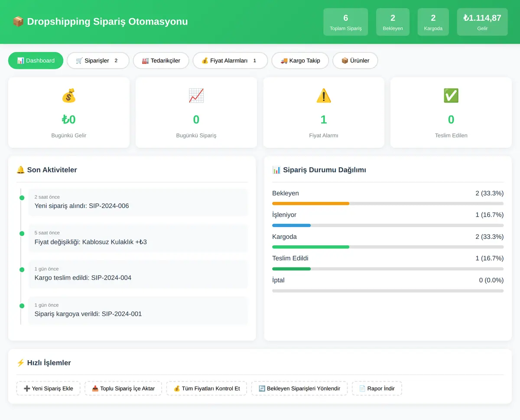Image resolution: width=520 pixels, height=420 pixels.
Task: Open the Tedarikçiler tab
Action: tap(161, 61)
